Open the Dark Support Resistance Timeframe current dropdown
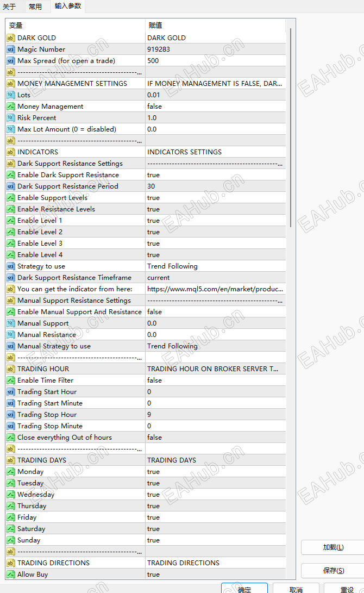The image size is (364, 593). [216, 278]
